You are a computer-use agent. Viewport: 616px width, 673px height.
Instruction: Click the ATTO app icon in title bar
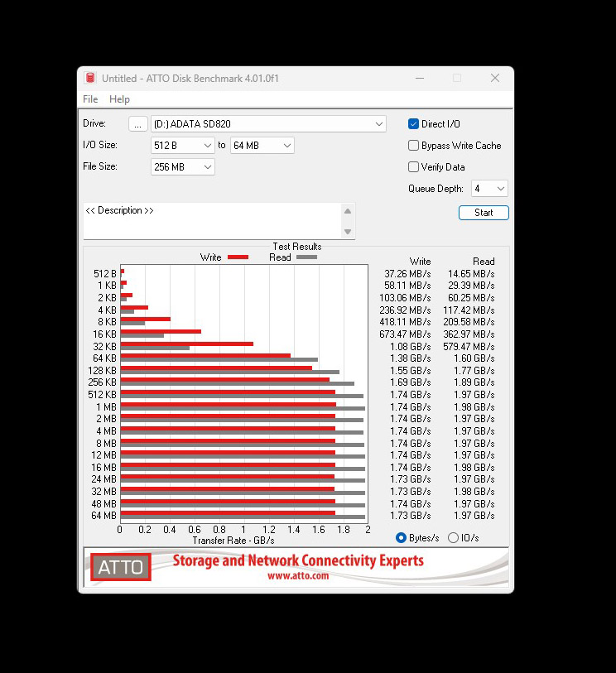click(91, 78)
